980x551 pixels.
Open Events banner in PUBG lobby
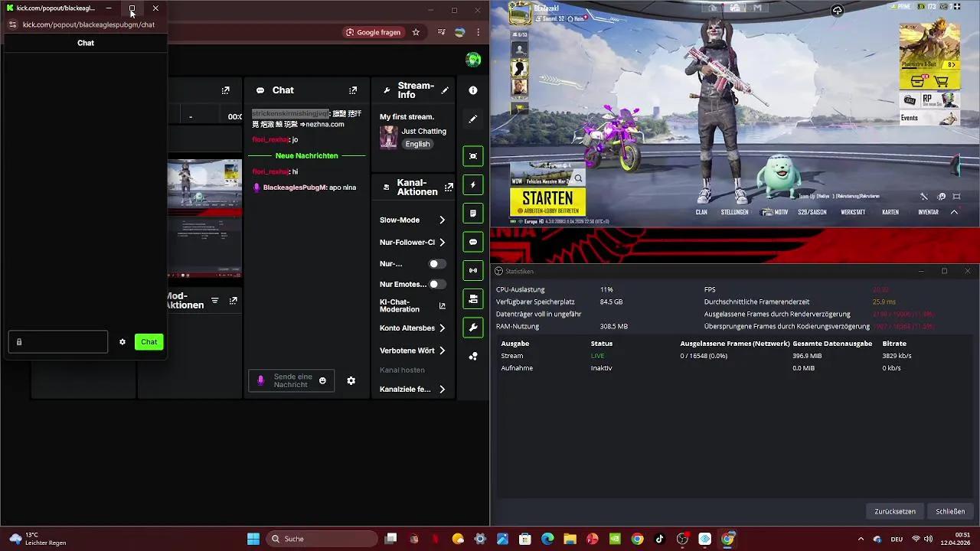929,118
